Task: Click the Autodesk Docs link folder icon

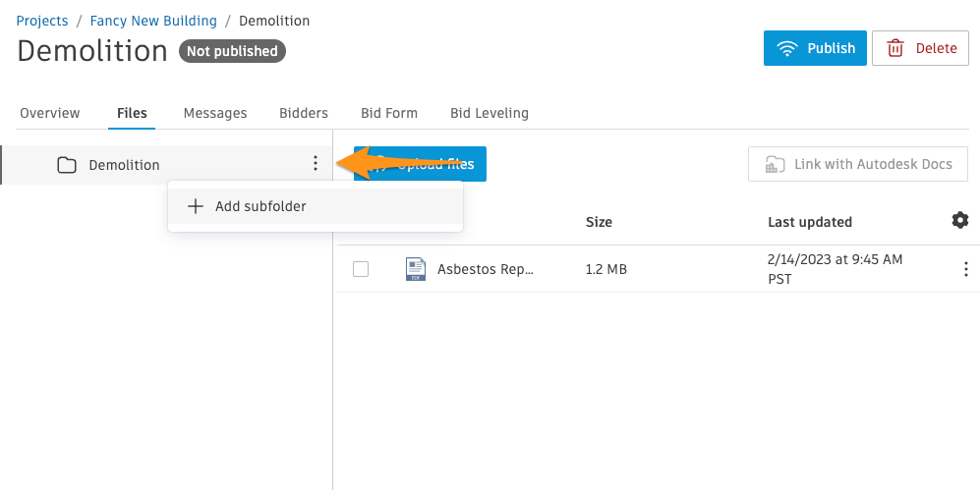Action: [775, 164]
